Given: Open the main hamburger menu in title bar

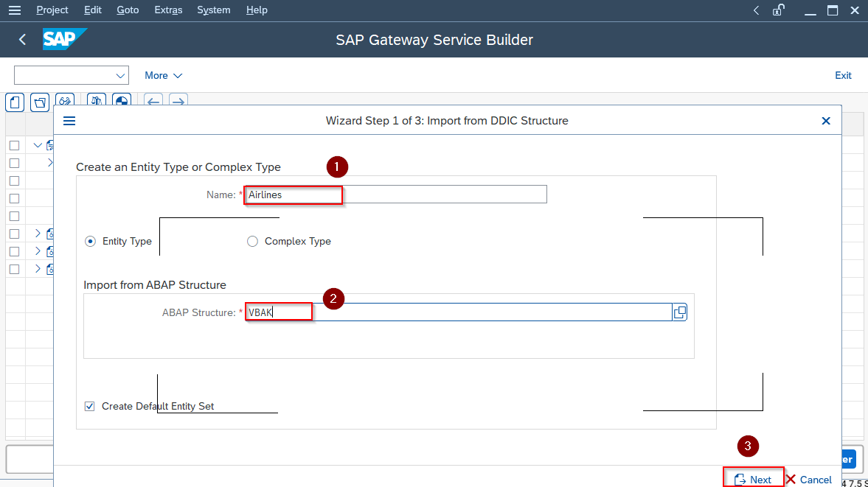Looking at the screenshot, I should coord(15,10).
